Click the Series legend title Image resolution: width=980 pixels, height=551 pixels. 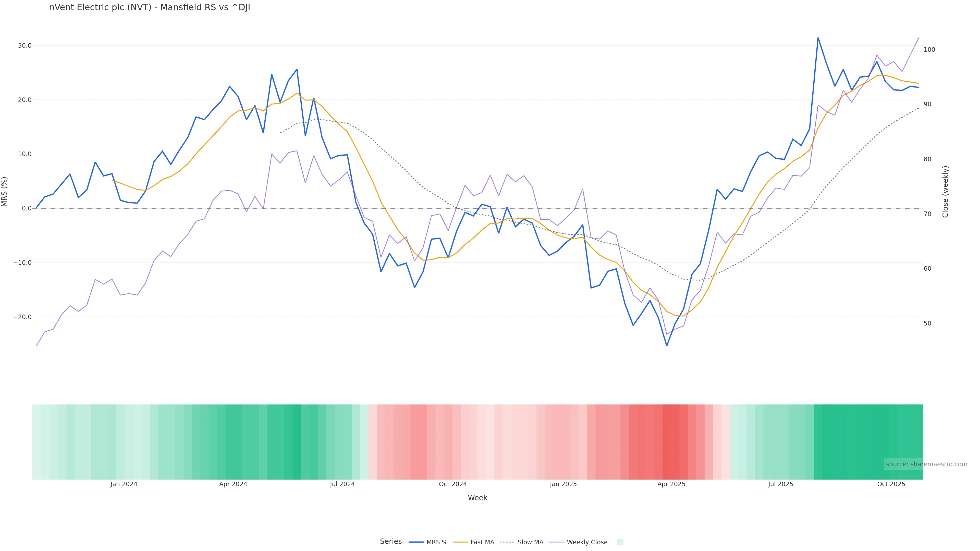[x=391, y=542]
